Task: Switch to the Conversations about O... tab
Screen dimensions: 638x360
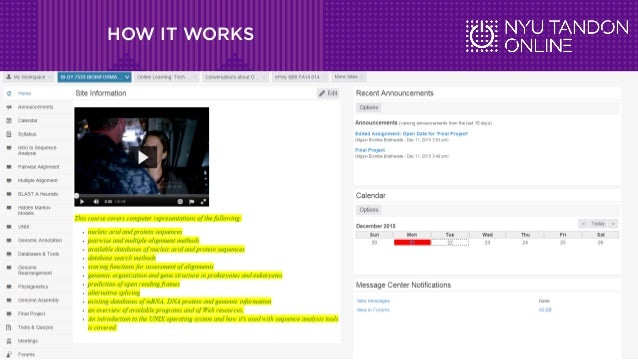Action: tap(230, 77)
